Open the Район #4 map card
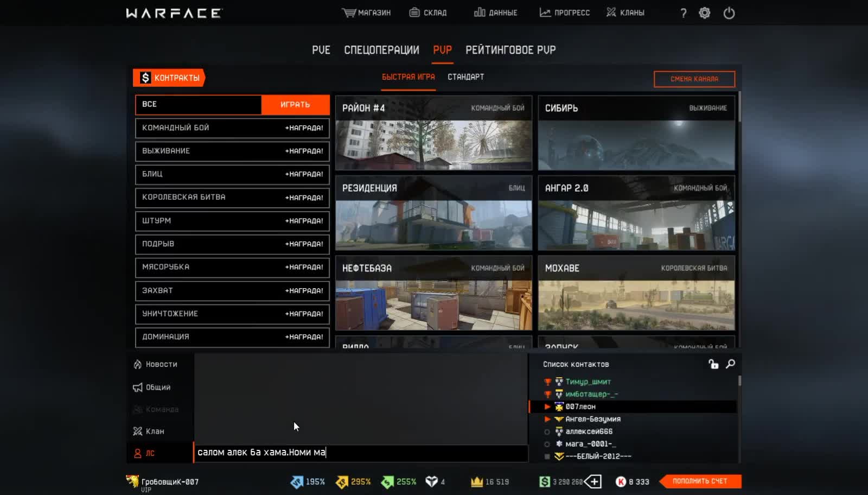The image size is (868, 495). pos(433,133)
